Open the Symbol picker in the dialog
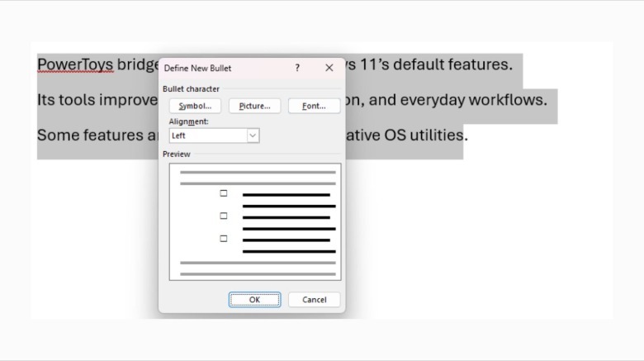 (x=195, y=106)
